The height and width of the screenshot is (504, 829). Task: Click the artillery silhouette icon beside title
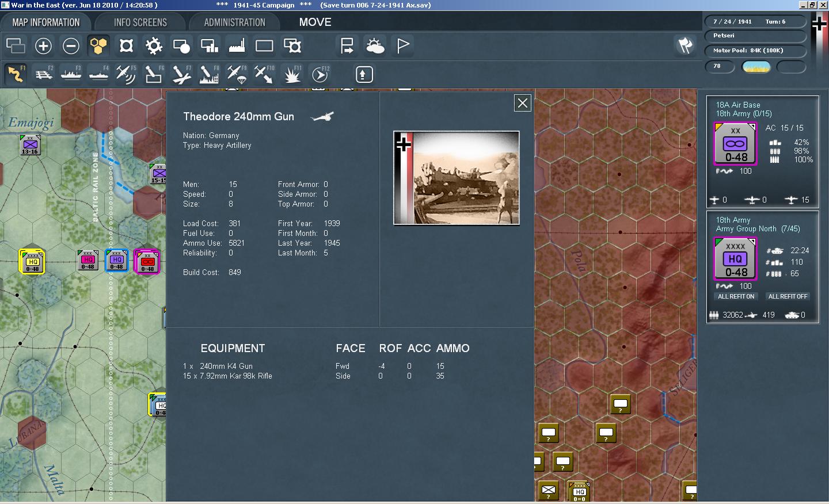[322, 117]
